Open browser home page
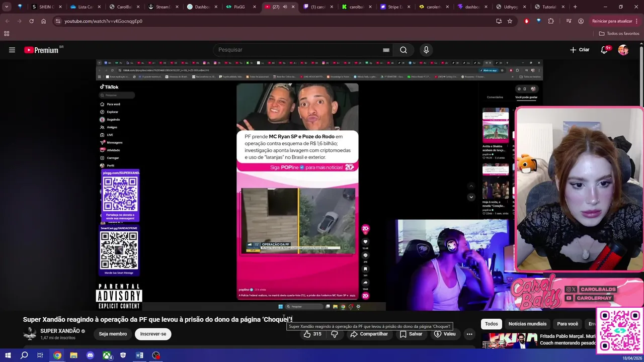Screen dimensions: 644x362 43,21
